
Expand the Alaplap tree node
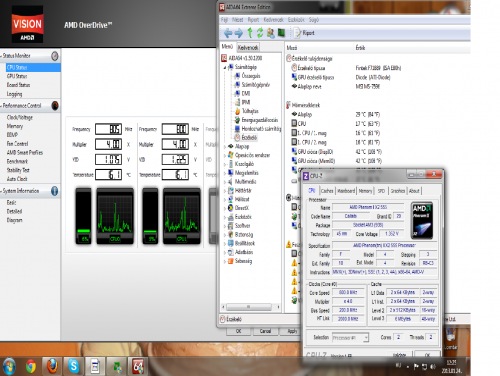(225, 146)
